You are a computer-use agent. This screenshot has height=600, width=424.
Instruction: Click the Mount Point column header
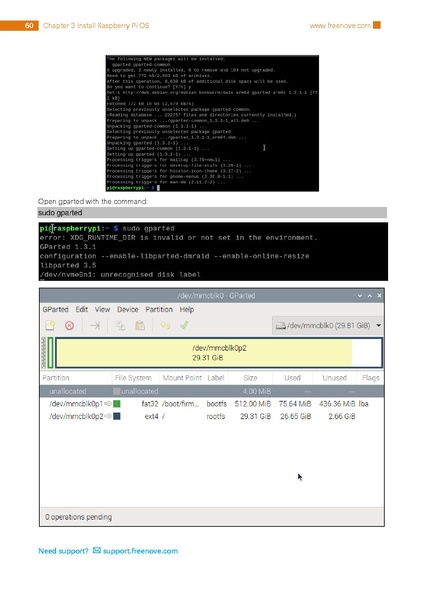(182, 378)
